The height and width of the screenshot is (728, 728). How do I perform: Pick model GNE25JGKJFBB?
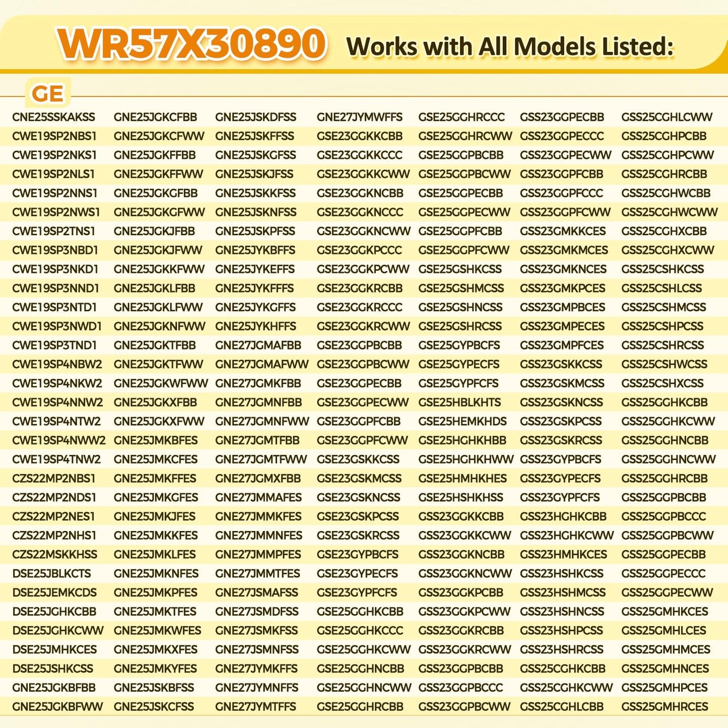(154, 231)
